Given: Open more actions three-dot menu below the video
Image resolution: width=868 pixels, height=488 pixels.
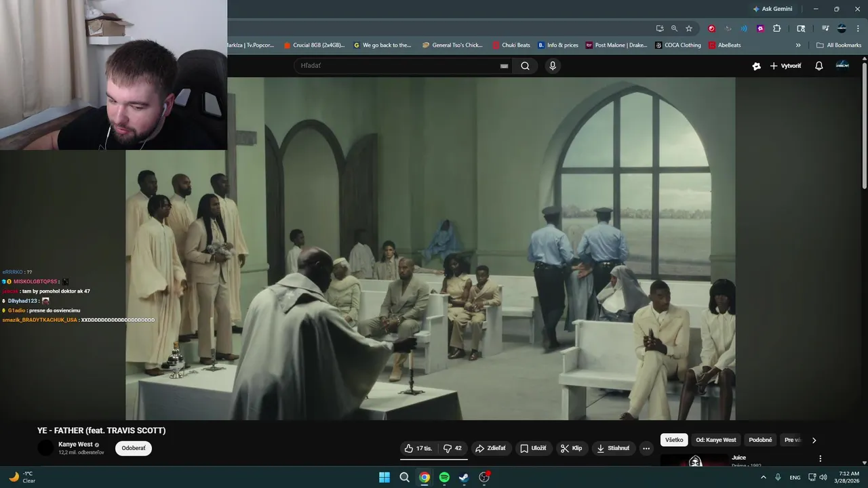Looking at the screenshot, I should (646, 448).
